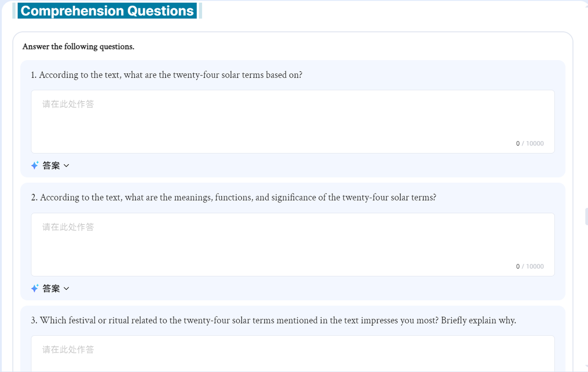
Task: Show the 答案 answer for question 2
Action: (x=51, y=288)
